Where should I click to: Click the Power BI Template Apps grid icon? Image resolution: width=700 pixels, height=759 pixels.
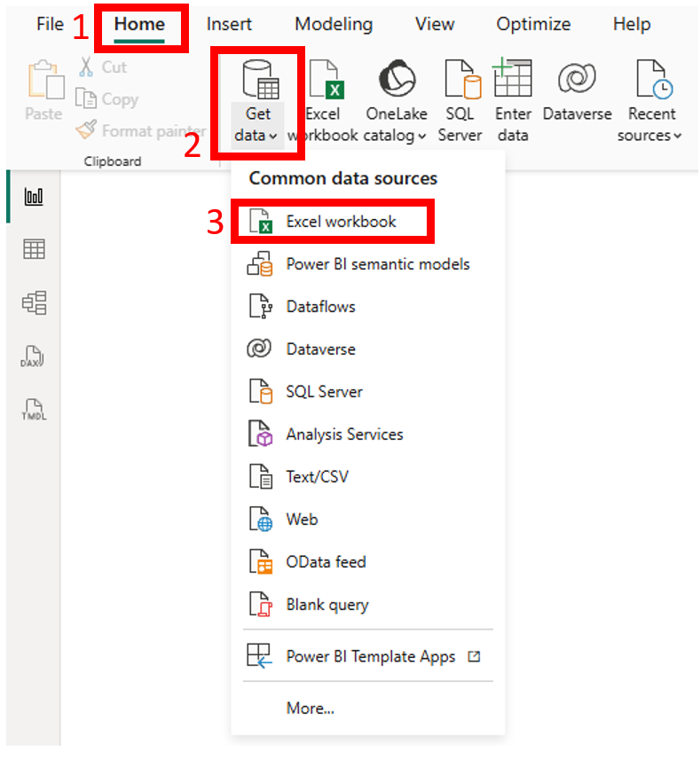coord(259,656)
